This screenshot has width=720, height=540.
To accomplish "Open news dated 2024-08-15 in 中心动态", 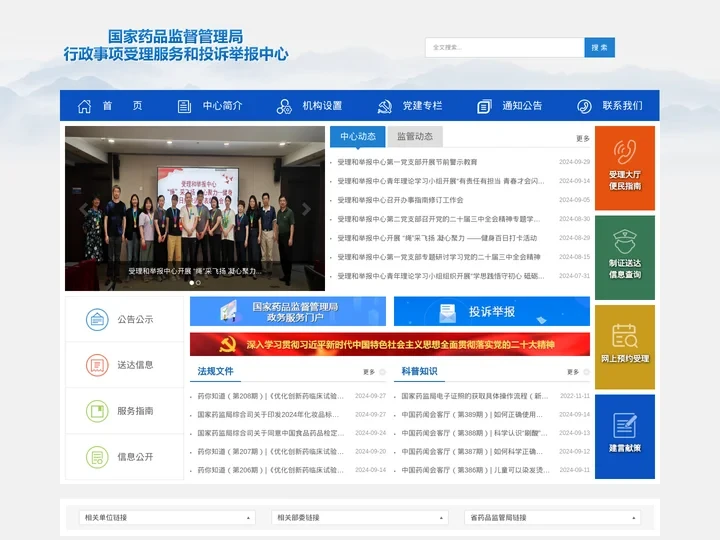I will [439, 257].
